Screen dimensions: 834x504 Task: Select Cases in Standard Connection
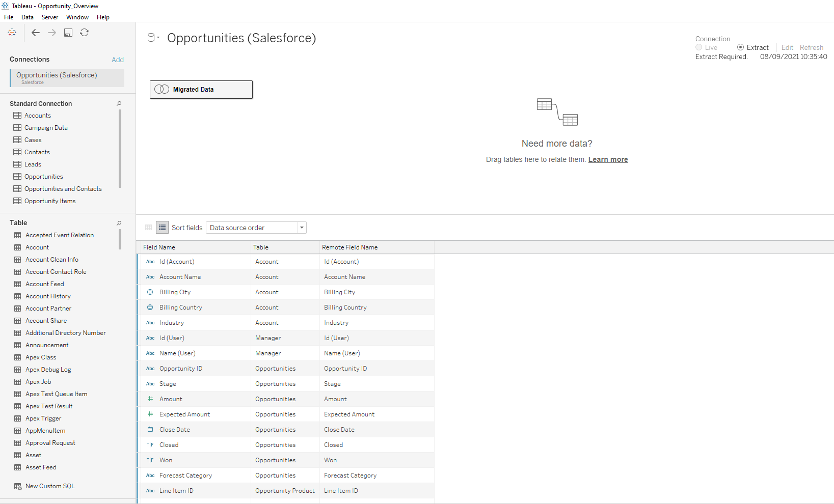pos(33,140)
